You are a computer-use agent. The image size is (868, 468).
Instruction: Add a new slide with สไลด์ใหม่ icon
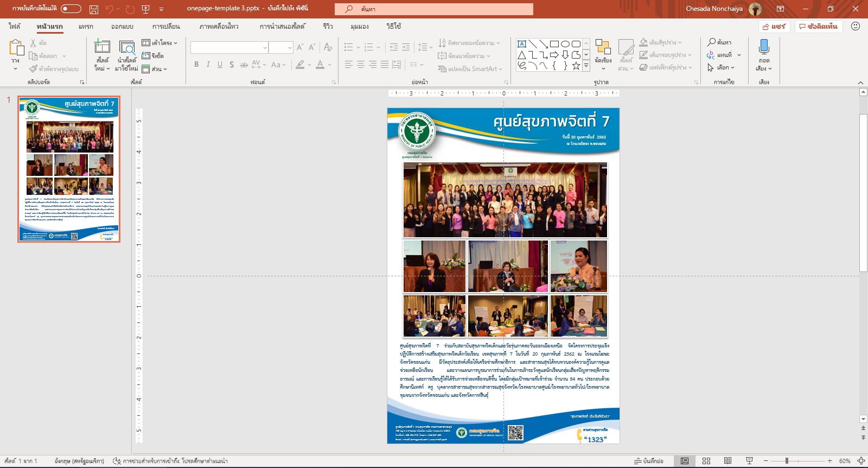[x=102, y=47]
